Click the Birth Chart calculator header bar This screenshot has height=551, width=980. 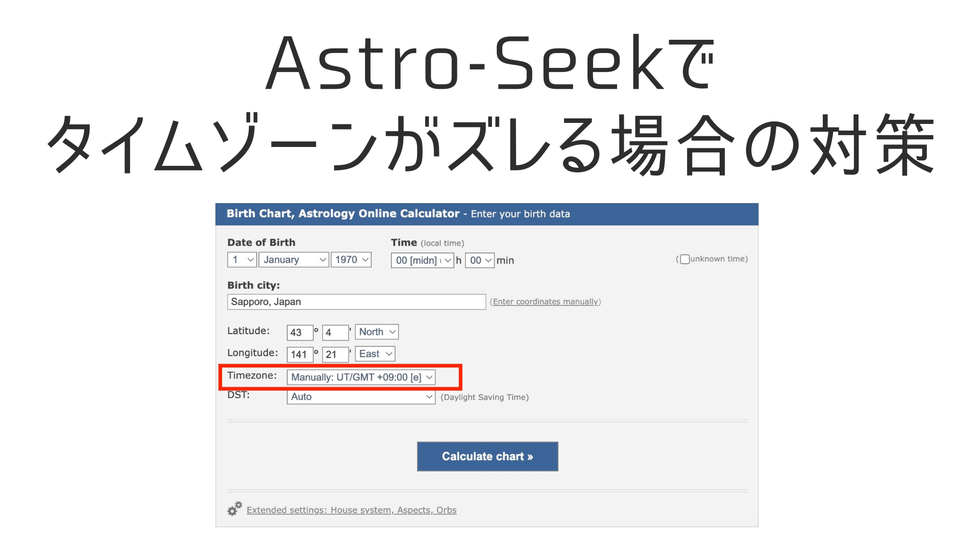(x=486, y=214)
